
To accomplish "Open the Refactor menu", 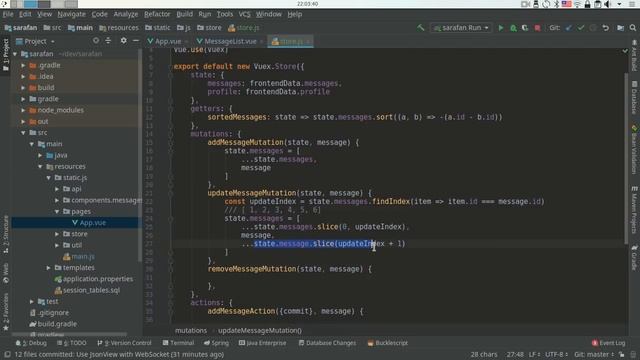I will click(157, 14).
